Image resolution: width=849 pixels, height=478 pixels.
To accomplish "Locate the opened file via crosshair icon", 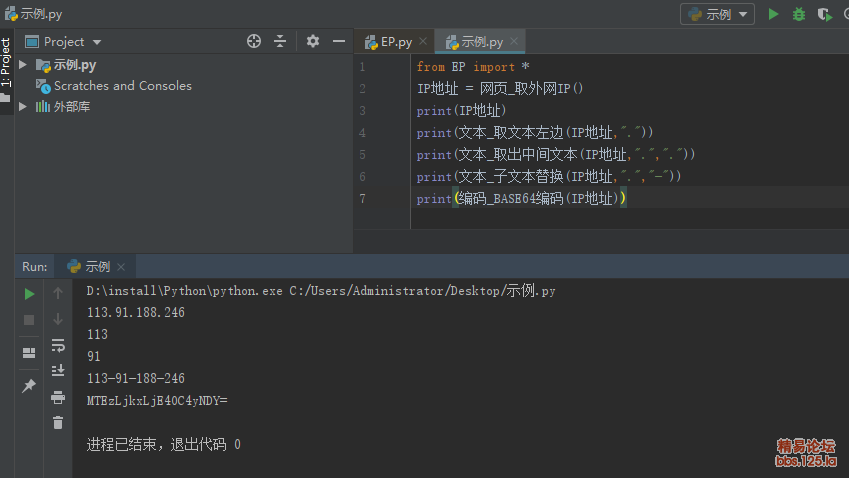I will coord(254,41).
